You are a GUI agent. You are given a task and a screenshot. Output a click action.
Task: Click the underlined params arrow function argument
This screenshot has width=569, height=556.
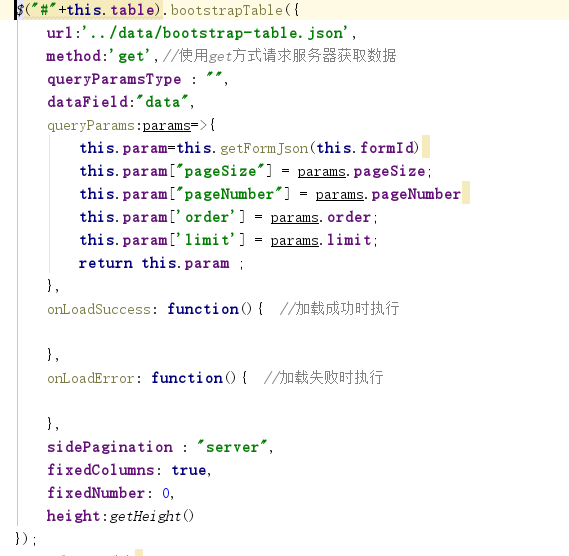coord(167,126)
